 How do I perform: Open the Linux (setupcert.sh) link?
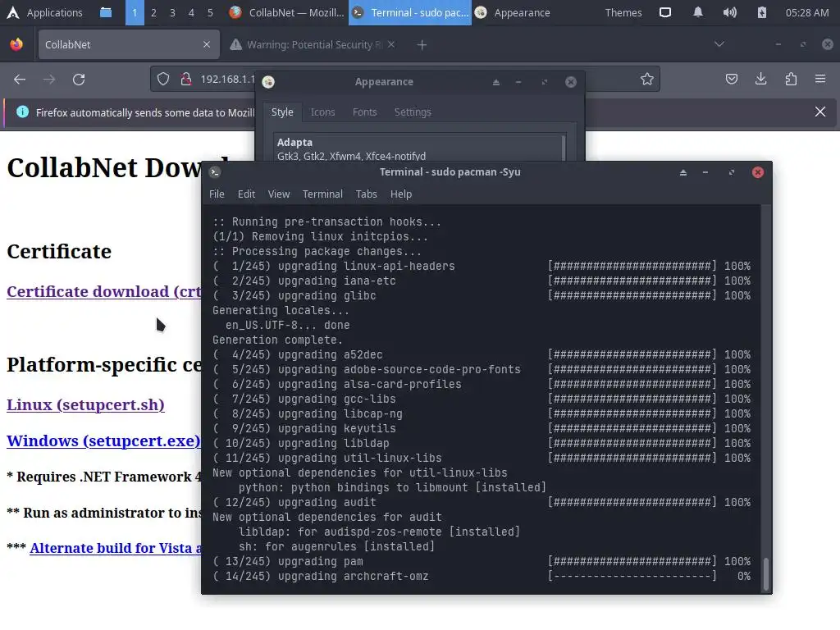[85, 404]
